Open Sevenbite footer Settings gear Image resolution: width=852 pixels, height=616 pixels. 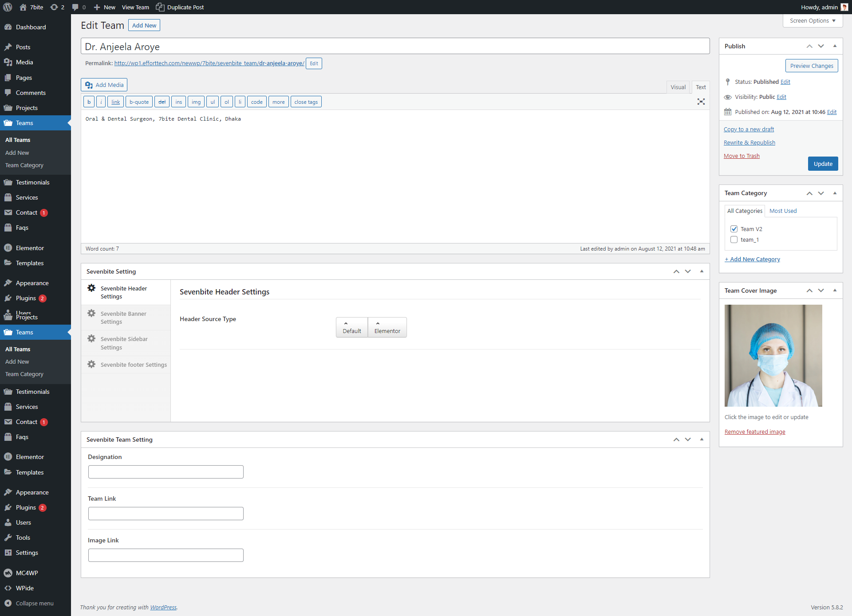click(91, 365)
